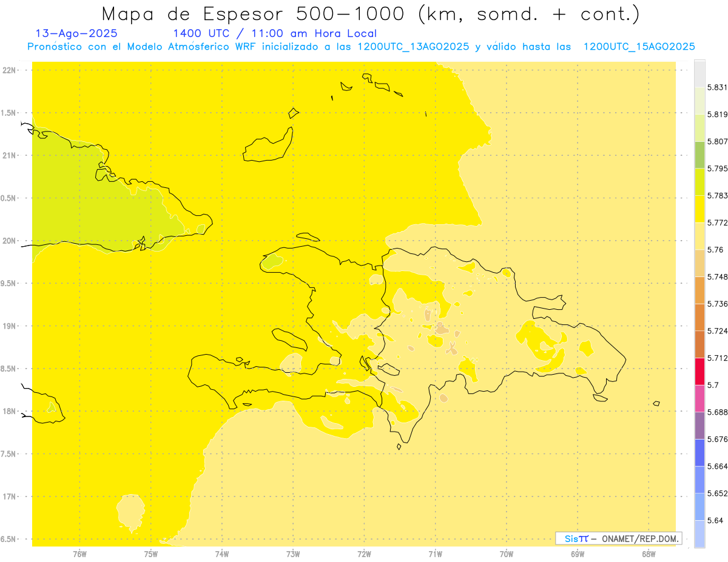Click the 'SisTT - ONAMET/REP.DOM.' credit box

tap(618, 538)
